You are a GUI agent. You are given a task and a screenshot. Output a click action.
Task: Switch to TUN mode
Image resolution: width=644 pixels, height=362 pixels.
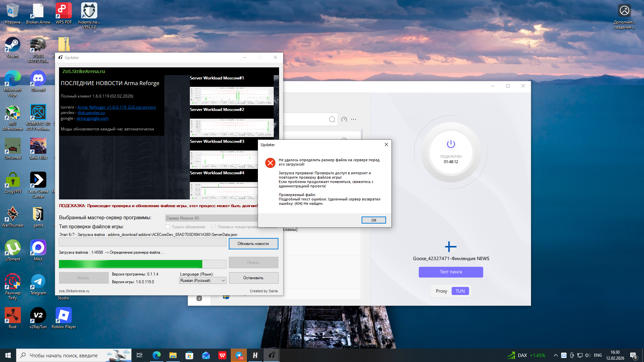tap(460, 291)
